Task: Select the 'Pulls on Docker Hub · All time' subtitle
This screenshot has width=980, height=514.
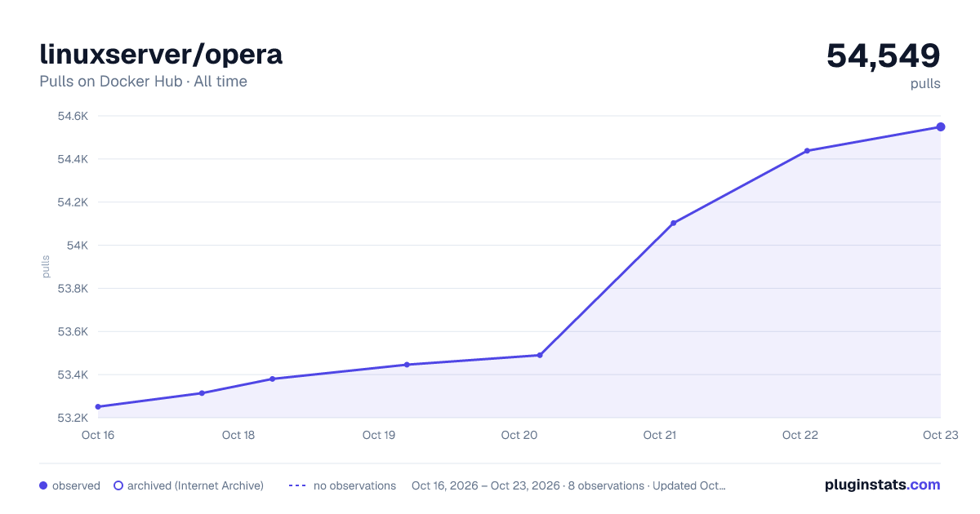Action: pos(143,82)
